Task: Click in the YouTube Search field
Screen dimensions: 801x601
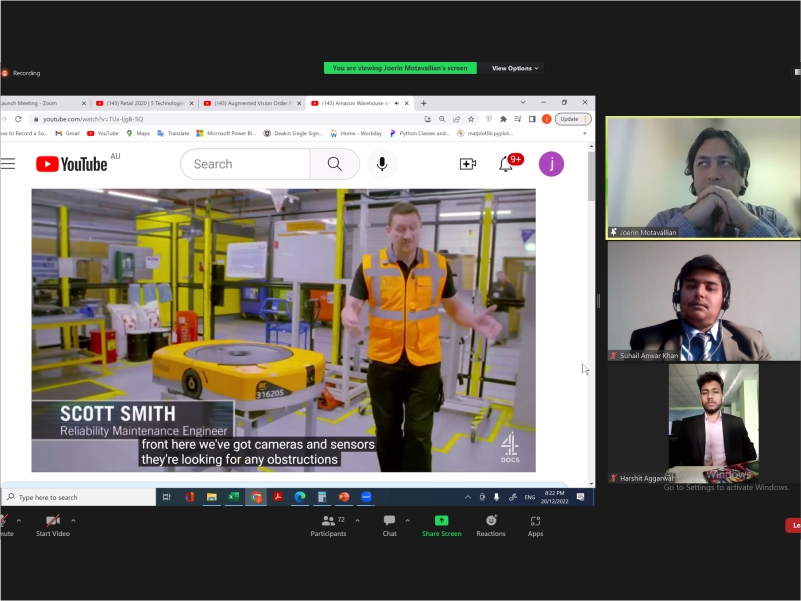Action: point(246,164)
